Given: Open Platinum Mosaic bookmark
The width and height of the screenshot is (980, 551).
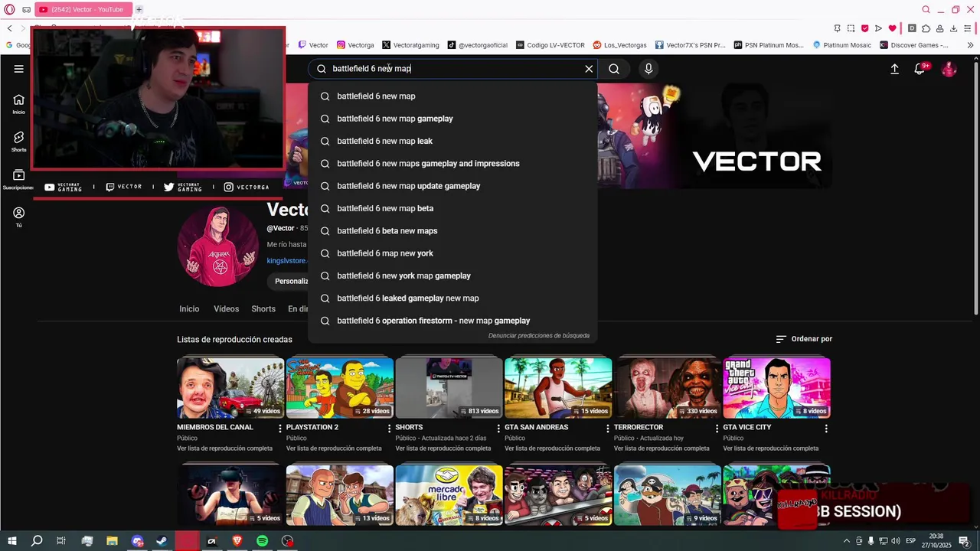Looking at the screenshot, I should click(x=842, y=45).
